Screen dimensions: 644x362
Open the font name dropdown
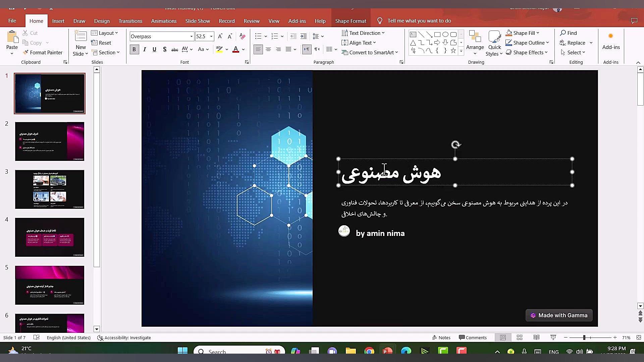pyautogui.click(x=192, y=36)
